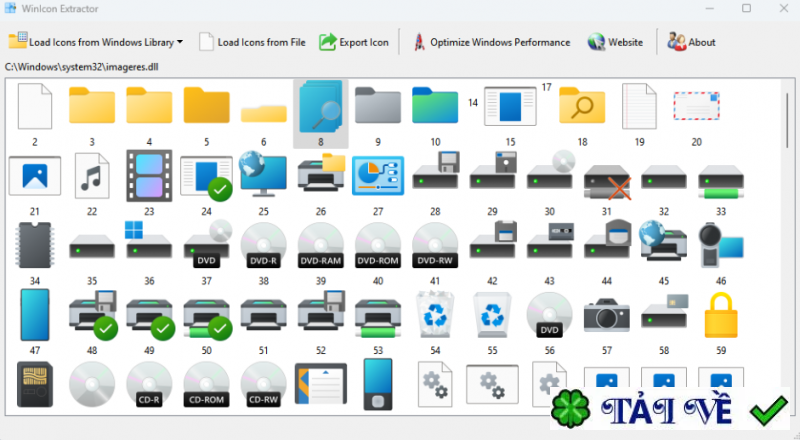Click Load Icons from File button
800x440 pixels.
[x=253, y=42]
